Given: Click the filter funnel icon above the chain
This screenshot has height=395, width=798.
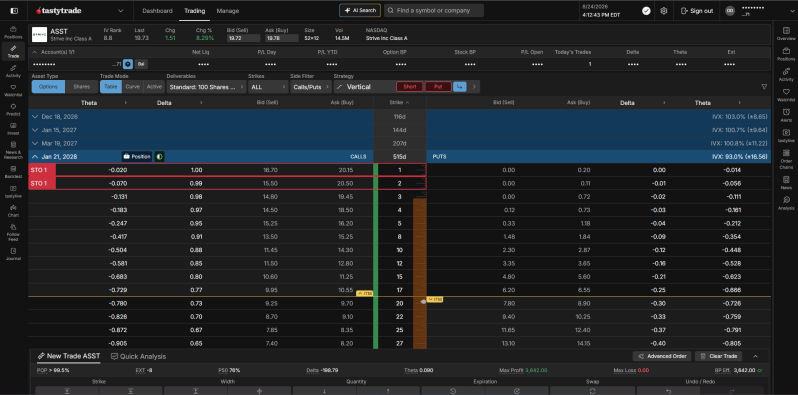Looking at the screenshot, I should click(764, 87).
